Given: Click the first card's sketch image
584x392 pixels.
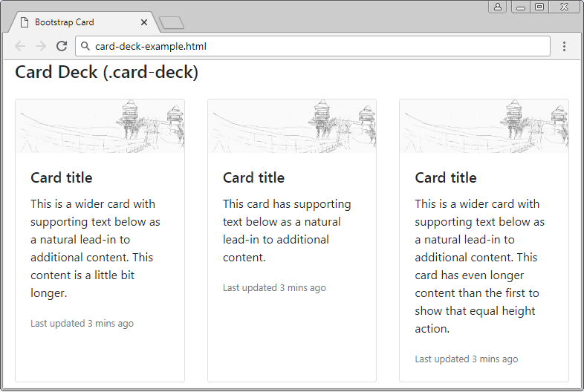Looking at the screenshot, I should point(100,126).
